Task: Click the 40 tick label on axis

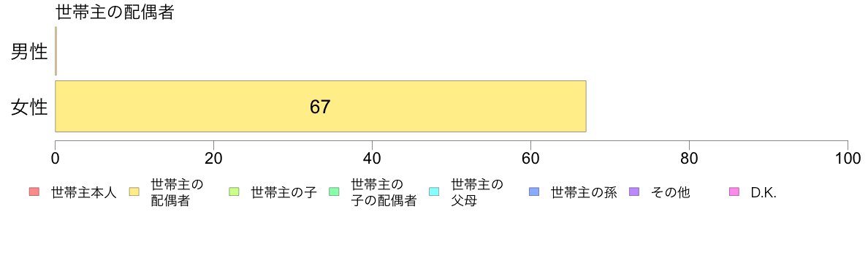Action: (372, 158)
